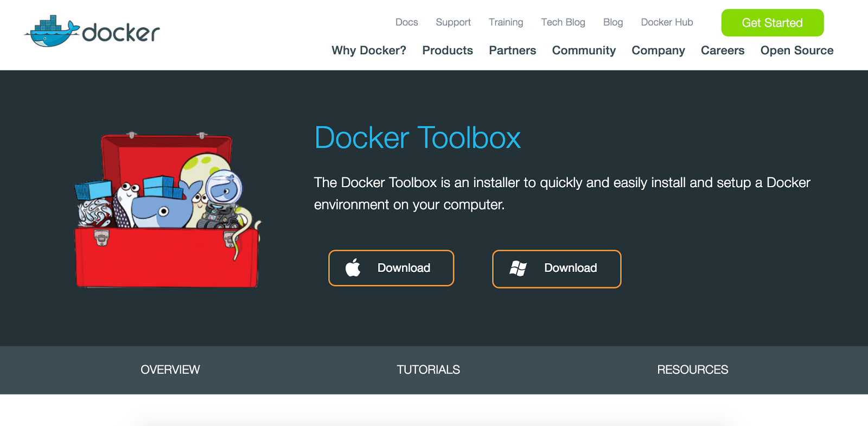Visit the Blog link
Viewport: 868px width, 426px height.
(613, 22)
